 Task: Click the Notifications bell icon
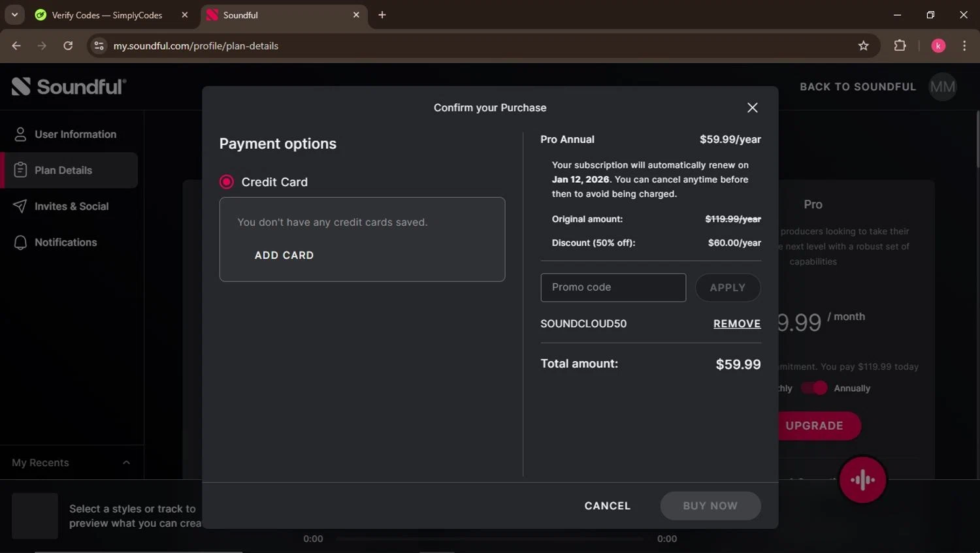[20, 243]
